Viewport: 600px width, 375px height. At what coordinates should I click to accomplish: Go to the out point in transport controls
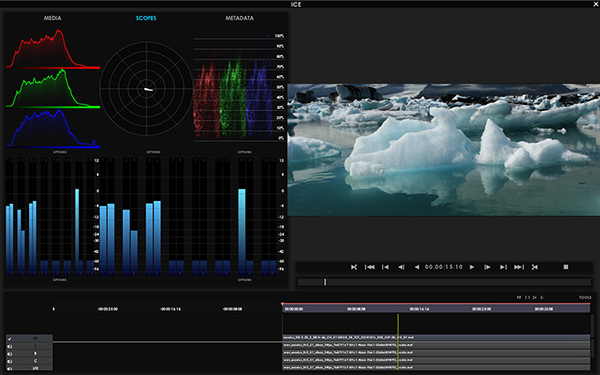535,267
